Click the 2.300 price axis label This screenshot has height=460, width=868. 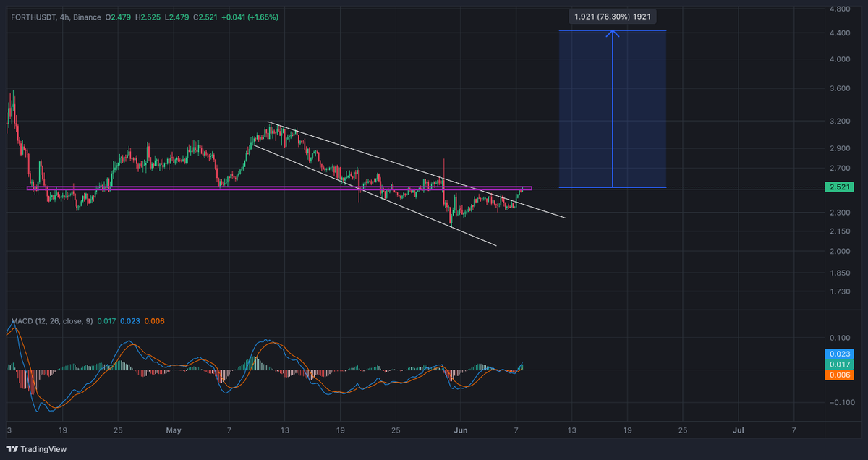coord(839,213)
